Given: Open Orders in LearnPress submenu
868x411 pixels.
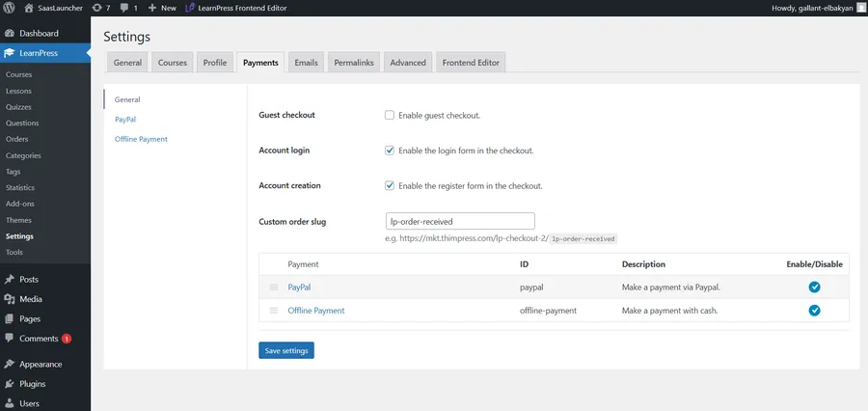Looking at the screenshot, I should coord(17,139).
